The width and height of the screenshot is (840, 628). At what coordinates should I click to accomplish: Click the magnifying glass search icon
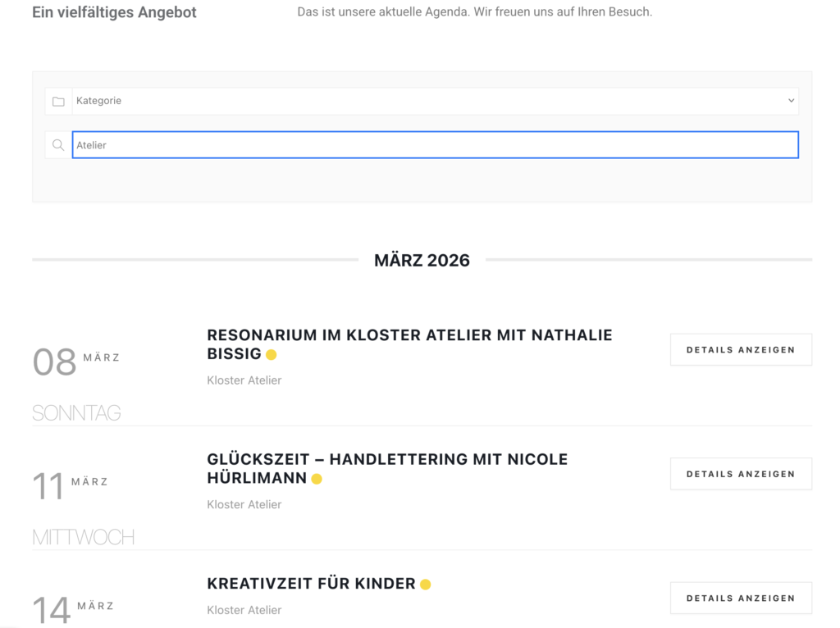(58, 145)
